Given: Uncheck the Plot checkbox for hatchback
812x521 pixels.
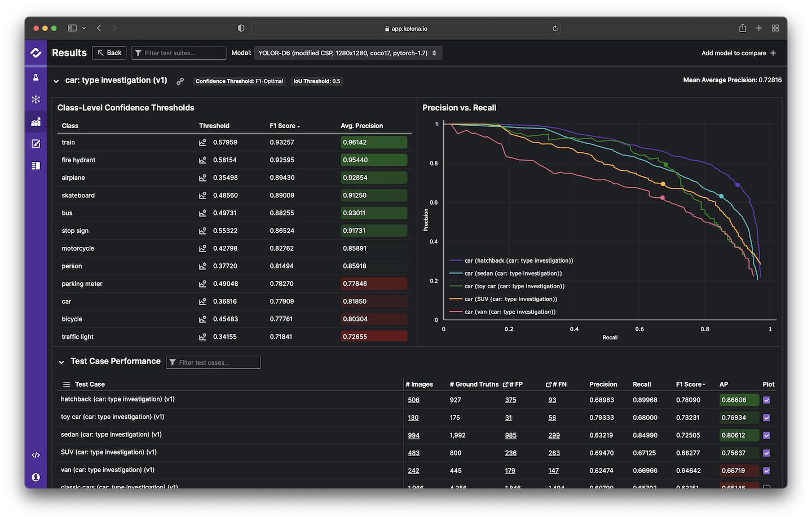Looking at the screenshot, I should (x=766, y=400).
